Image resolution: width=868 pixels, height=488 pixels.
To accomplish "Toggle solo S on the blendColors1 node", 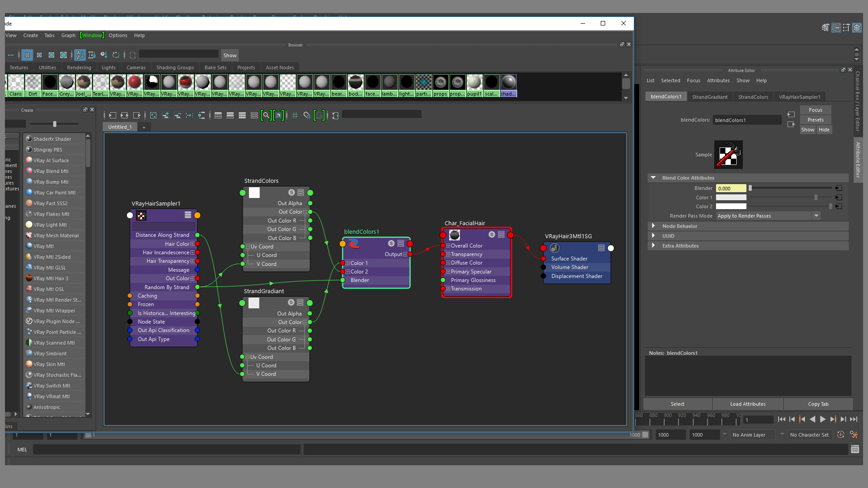I will click(391, 244).
